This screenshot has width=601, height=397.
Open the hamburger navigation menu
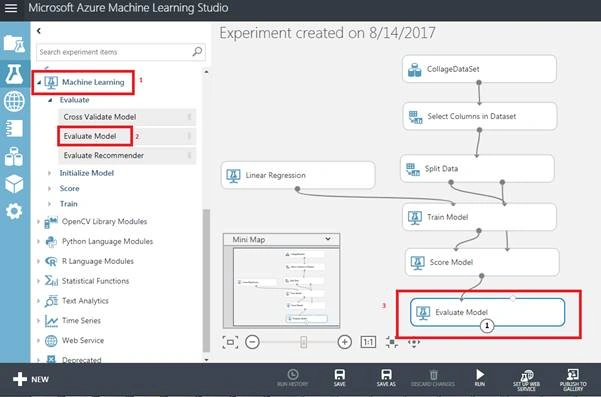tap(11, 8)
